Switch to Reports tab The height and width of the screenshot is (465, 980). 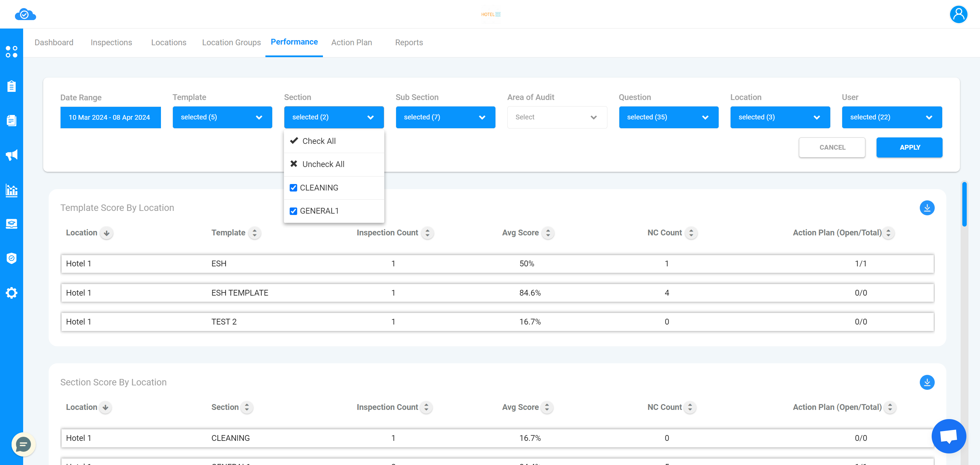pyautogui.click(x=409, y=43)
